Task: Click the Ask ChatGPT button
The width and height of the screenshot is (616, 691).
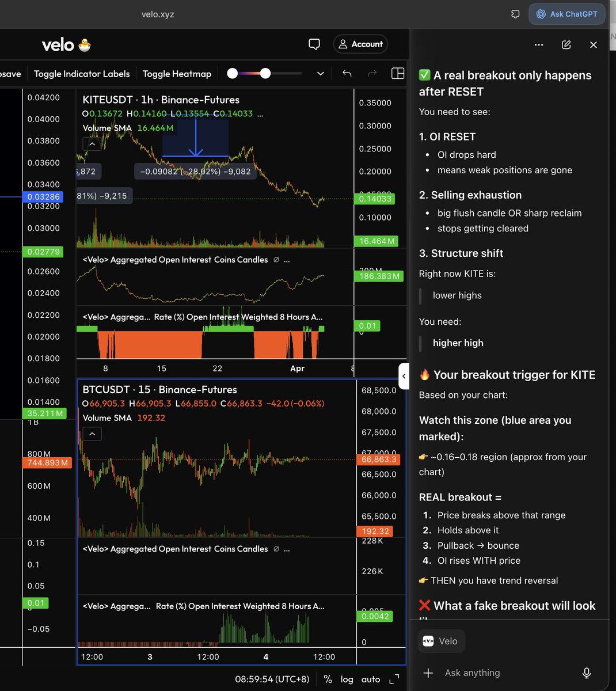Action: point(567,14)
